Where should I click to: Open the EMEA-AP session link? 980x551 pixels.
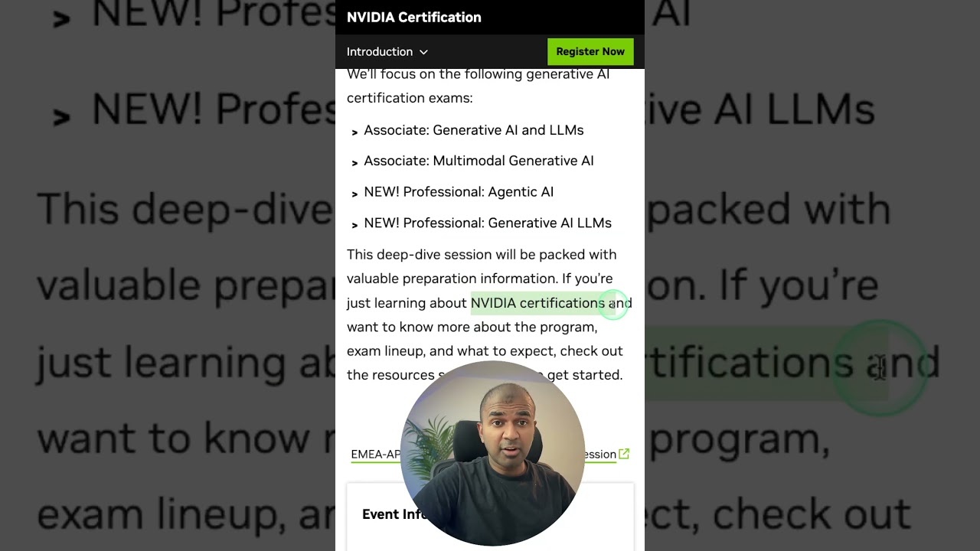click(375, 455)
